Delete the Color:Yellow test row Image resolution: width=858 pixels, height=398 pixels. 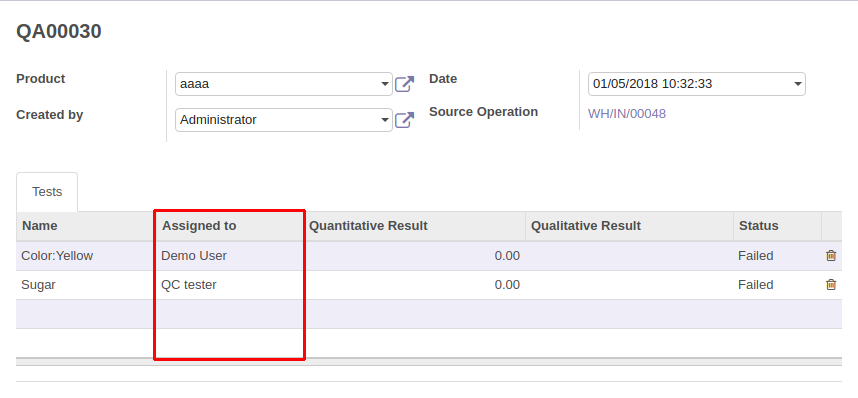[x=831, y=256]
